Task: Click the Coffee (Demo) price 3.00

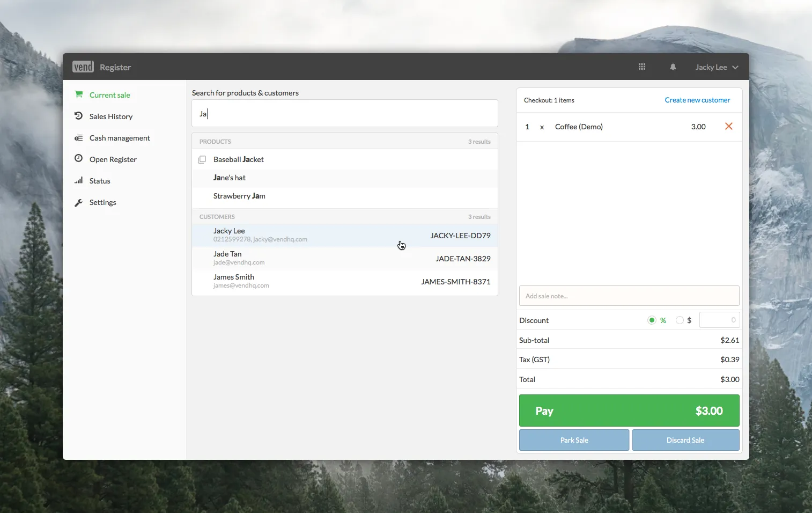Action: 698,127
